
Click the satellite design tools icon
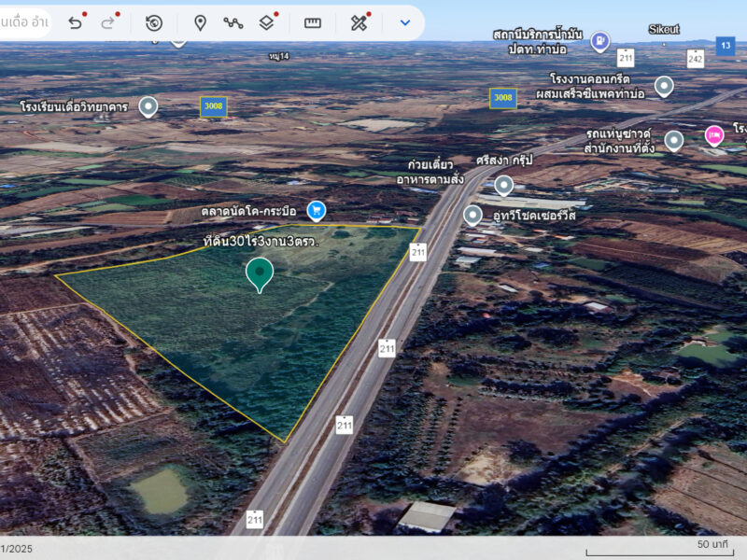click(359, 22)
